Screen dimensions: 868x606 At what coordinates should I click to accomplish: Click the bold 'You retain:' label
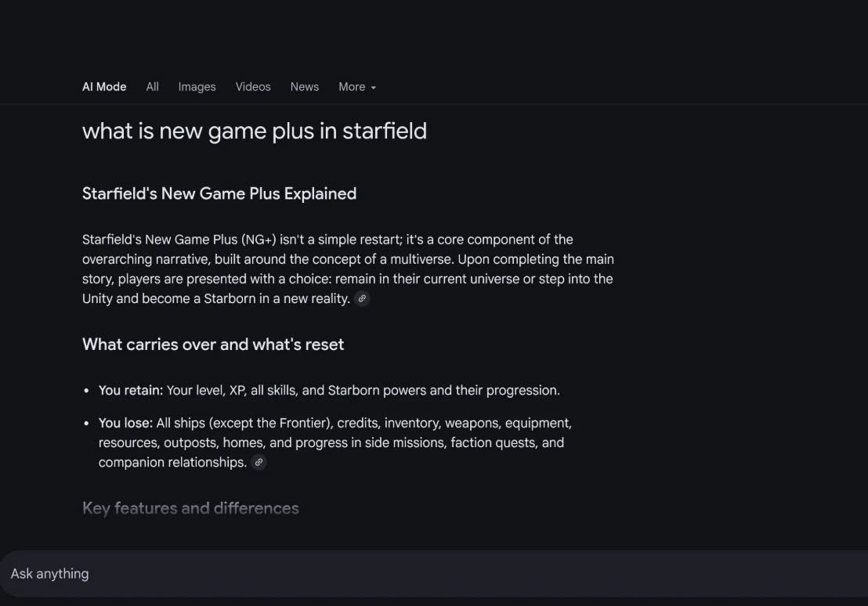131,390
